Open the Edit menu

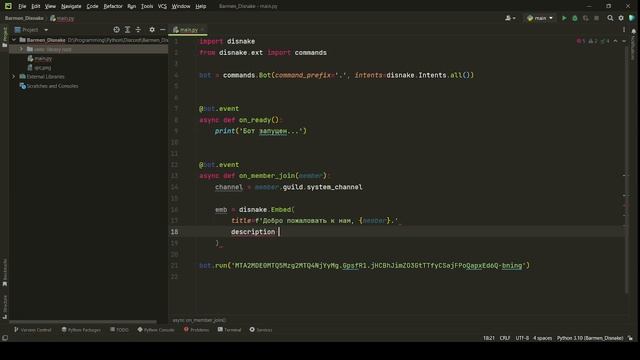(x=36, y=6)
